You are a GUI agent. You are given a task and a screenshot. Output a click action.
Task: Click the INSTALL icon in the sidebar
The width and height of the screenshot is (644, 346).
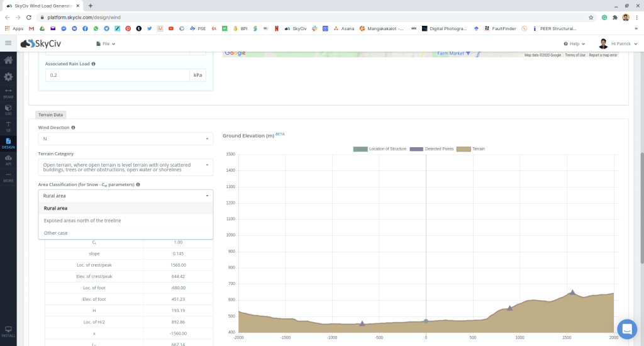8,331
